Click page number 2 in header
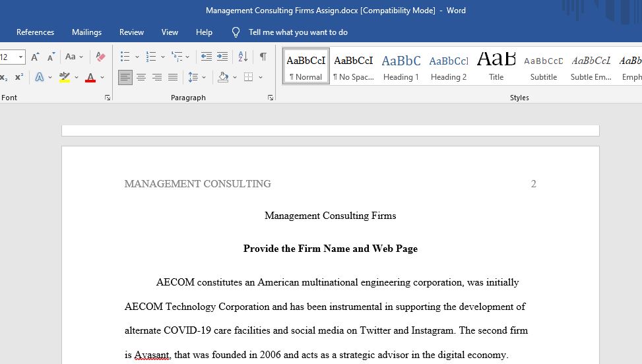Viewport: 642px width, 364px height. pyautogui.click(x=533, y=183)
